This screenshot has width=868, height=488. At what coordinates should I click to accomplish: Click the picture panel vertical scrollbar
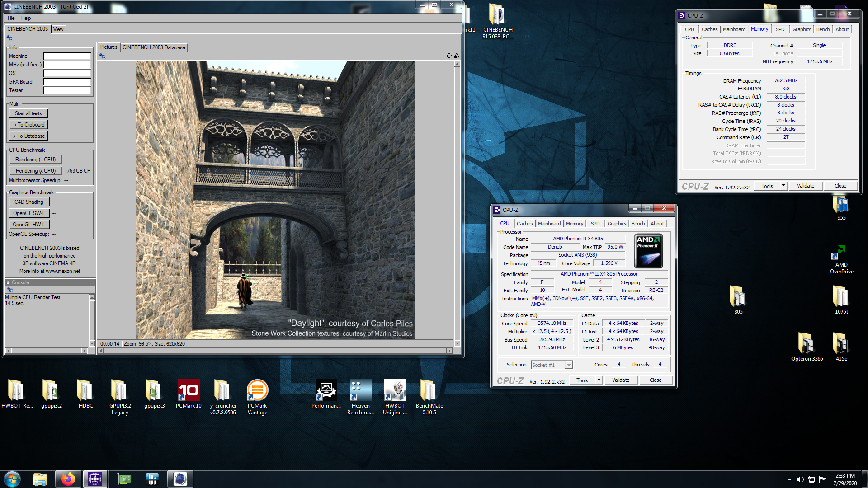click(x=457, y=203)
